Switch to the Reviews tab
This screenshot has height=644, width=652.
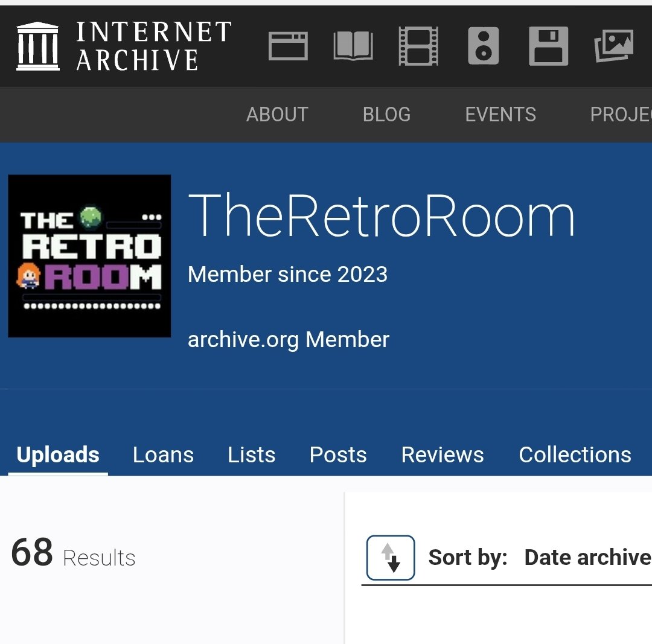[x=443, y=455]
